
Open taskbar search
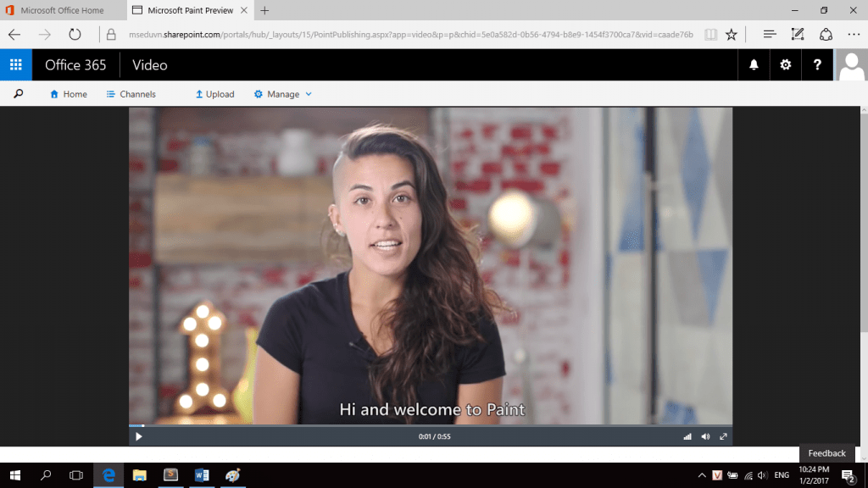(x=46, y=475)
